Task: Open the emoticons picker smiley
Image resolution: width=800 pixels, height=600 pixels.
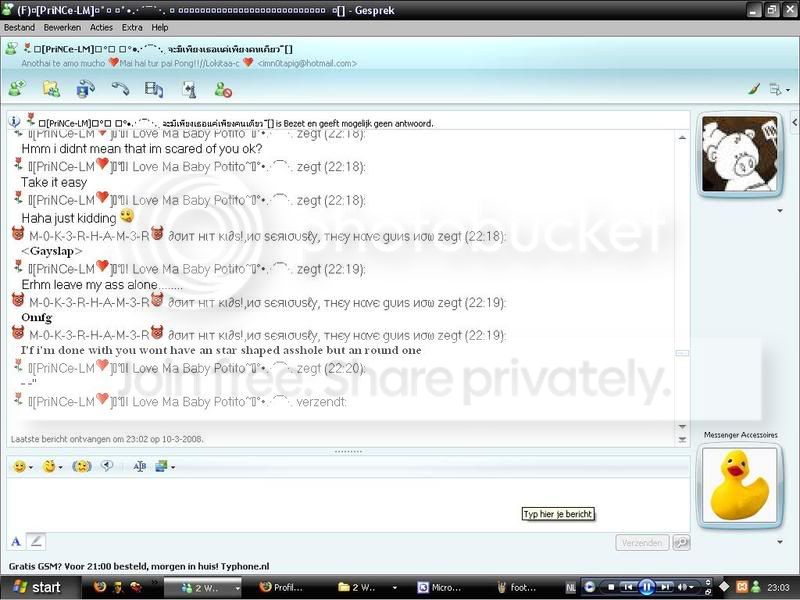Action: pos(19,466)
